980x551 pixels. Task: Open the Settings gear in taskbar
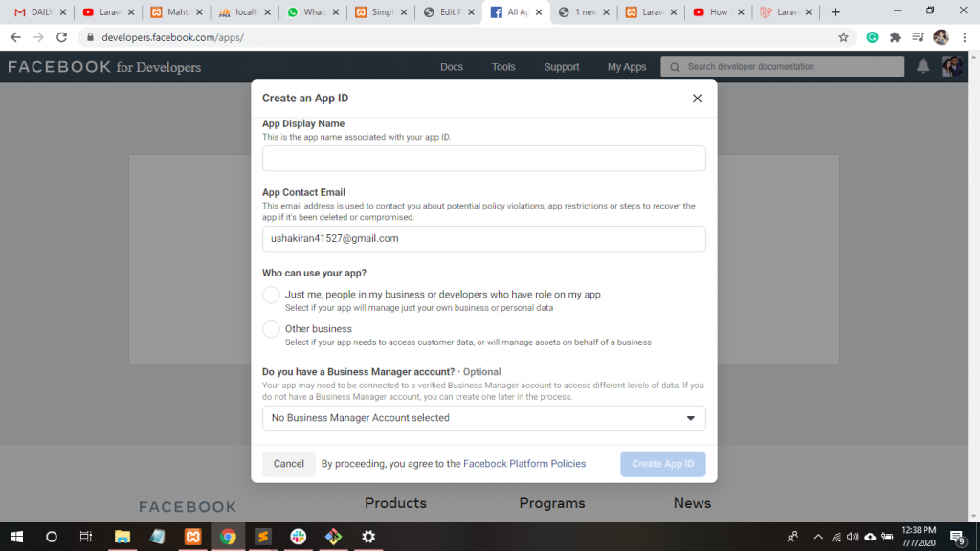click(368, 537)
